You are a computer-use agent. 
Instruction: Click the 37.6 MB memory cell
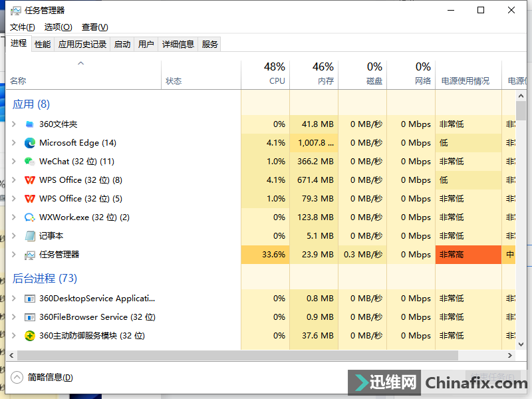coord(314,336)
